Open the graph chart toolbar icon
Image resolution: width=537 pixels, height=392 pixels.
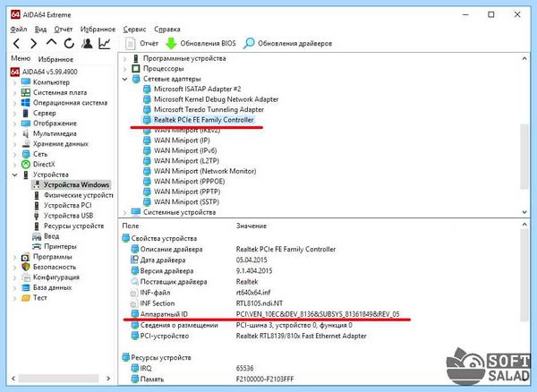104,44
